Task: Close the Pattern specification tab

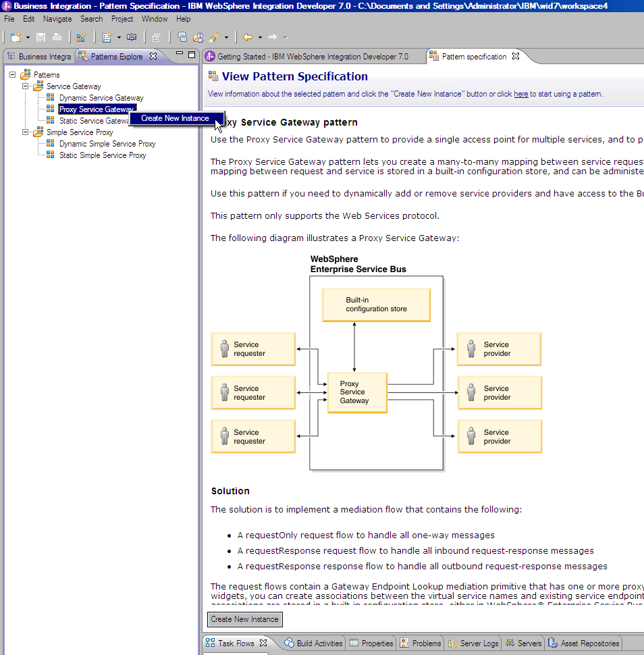Action: tap(516, 57)
